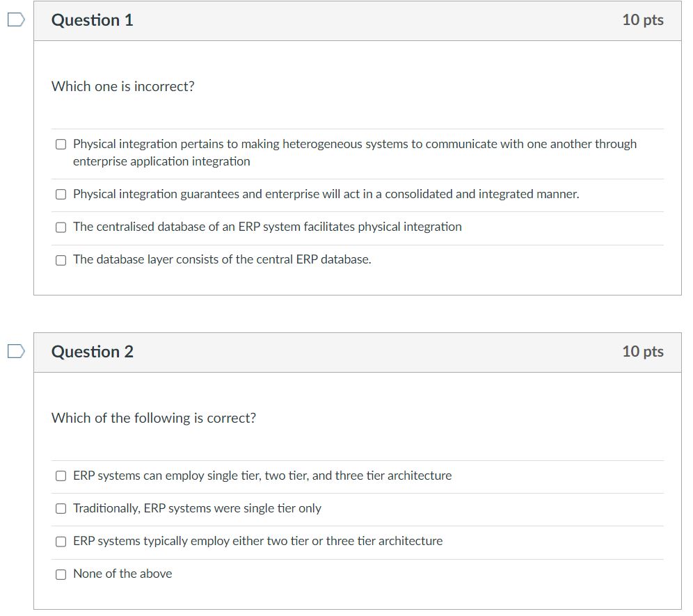Check 'ERP systems can employ single tier' option
Viewport: 693px width, 616px height.
click(x=61, y=476)
